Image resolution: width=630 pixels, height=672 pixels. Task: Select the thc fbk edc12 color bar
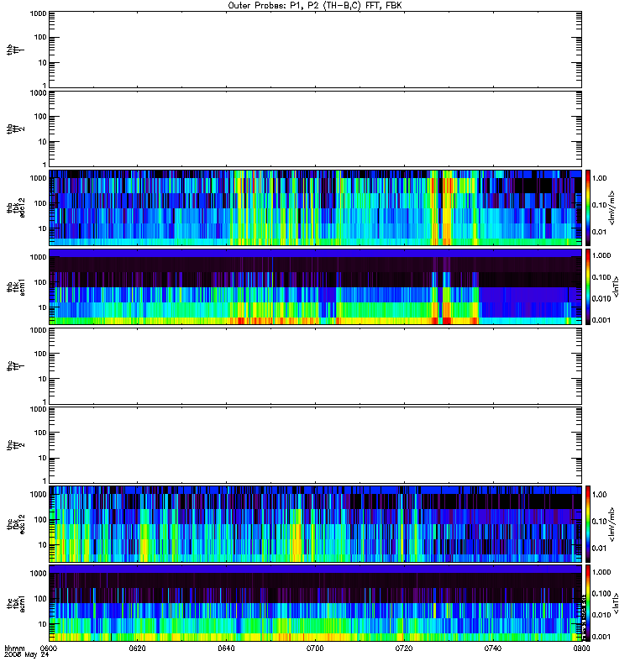[588, 523]
